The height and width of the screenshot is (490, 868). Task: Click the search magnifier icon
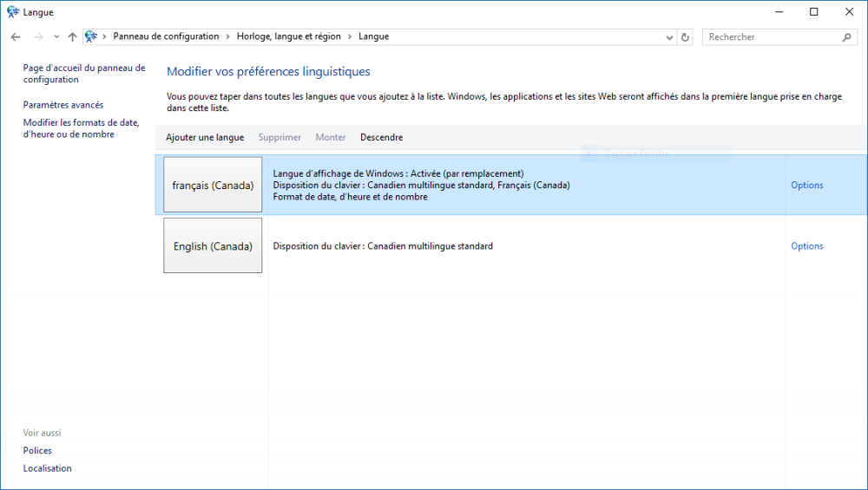pos(846,37)
